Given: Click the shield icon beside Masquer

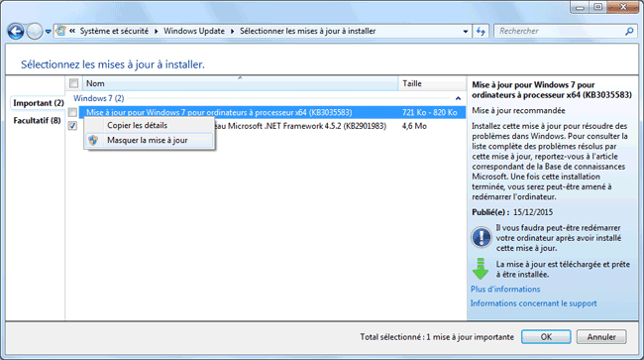Looking at the screenshot, I should (93, 140).
